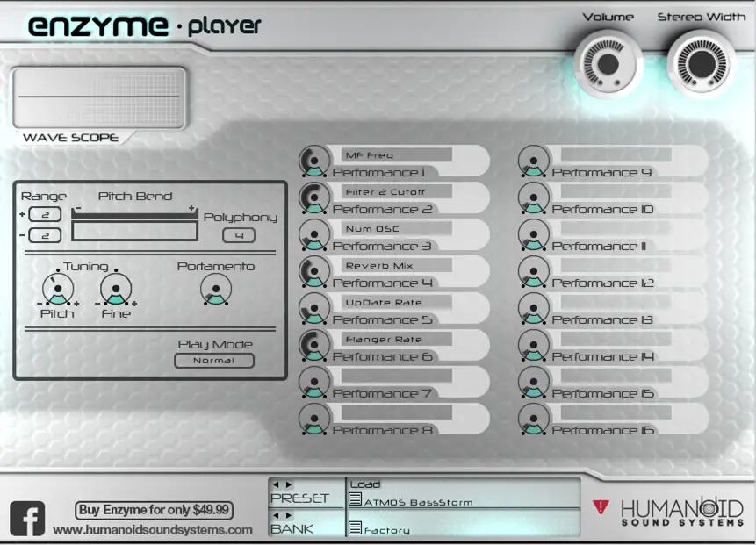Click the Performance 13 knob
Image resolution: width=756 pixels, height=545 pixels.
[x=534, y=308]
